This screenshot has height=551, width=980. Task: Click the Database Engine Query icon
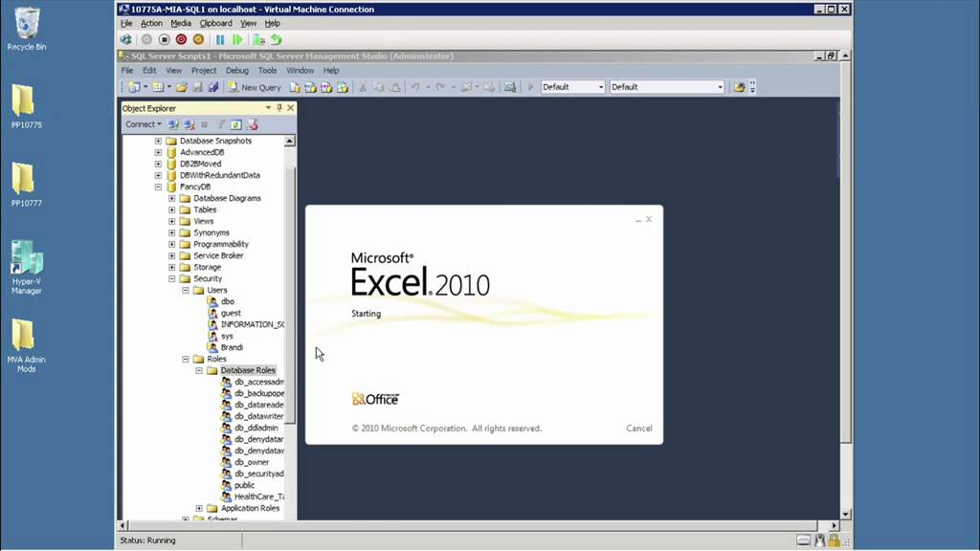295,87
